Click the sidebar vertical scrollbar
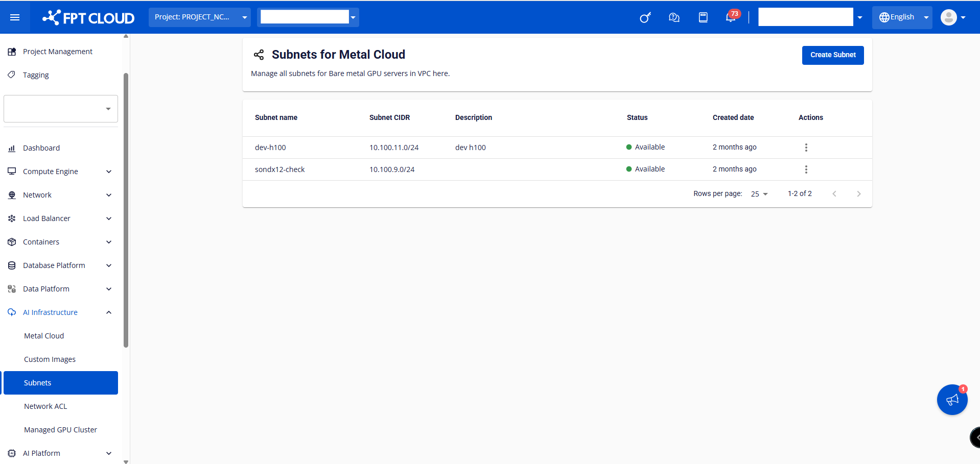This screenshot has height=464, width=980. pyautogui.click(x=126, y=209)
